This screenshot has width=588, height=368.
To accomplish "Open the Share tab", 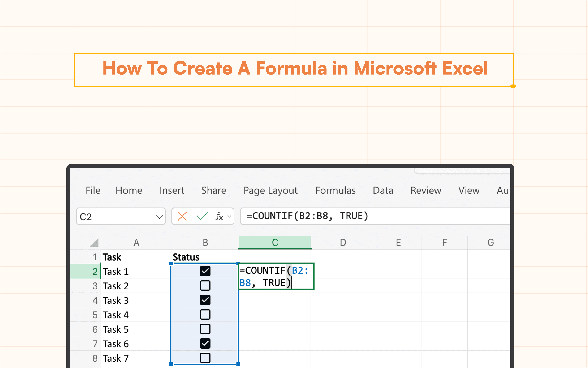I will click(214, 190).
